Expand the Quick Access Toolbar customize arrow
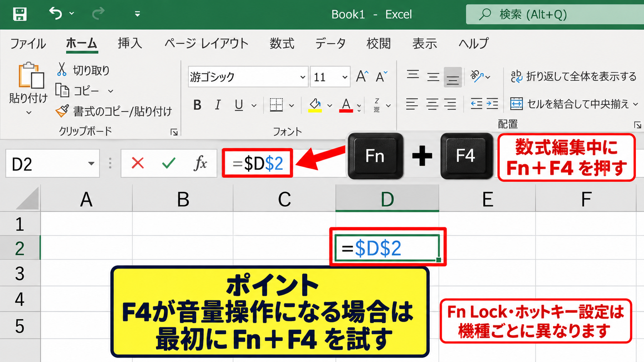The width and height of the screenshot is (644, 362). [138, 14]
